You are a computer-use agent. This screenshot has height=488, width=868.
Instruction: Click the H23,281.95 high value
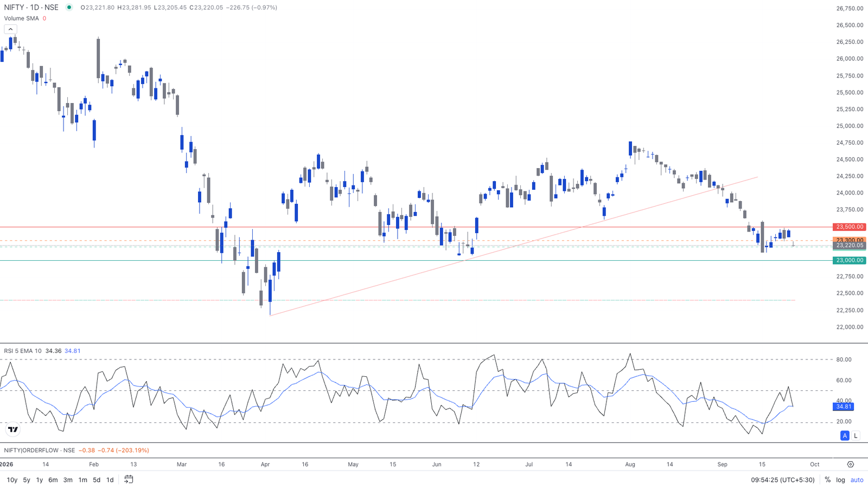point(134,8)
